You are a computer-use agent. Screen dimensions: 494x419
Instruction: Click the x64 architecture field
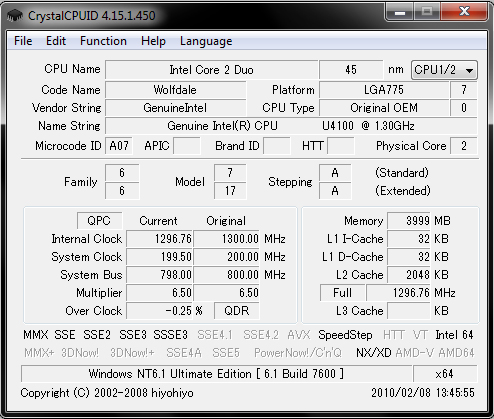445,374
